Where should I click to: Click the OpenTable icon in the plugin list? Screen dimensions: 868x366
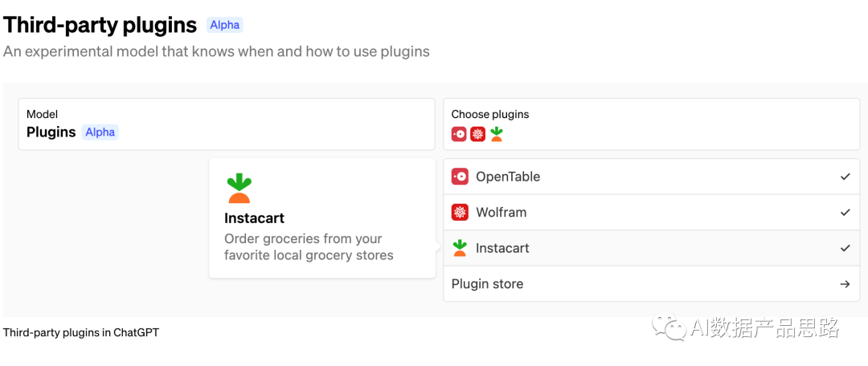point(460,177)
